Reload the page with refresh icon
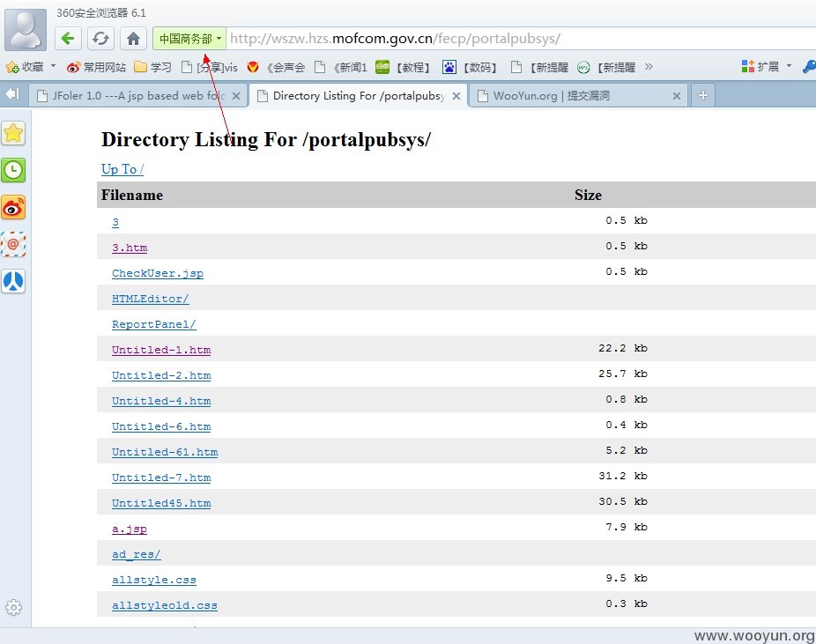 (100, 39)
